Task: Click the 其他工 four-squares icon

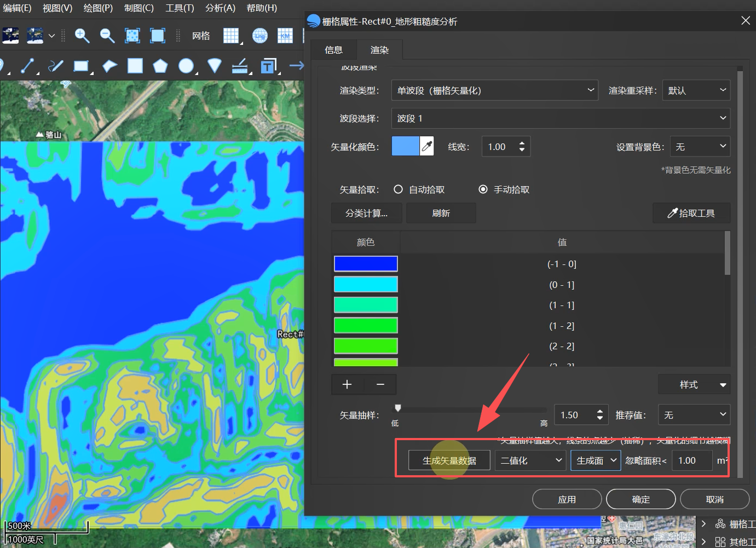Action: (x=720, y=542)
